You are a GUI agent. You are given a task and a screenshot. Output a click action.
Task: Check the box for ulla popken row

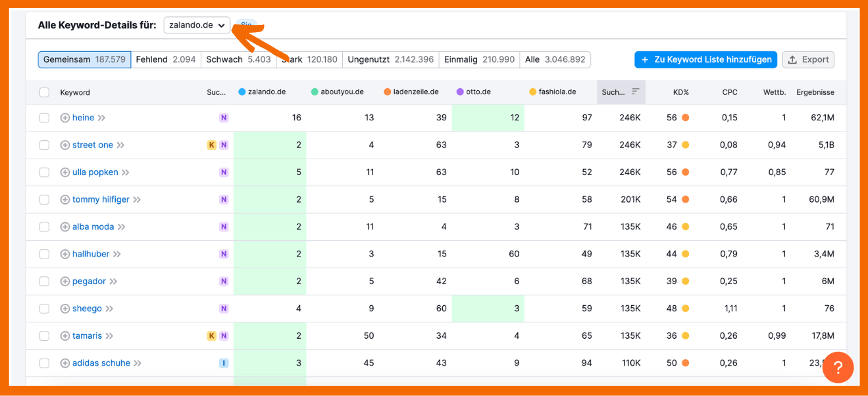[x=44, y=172]
